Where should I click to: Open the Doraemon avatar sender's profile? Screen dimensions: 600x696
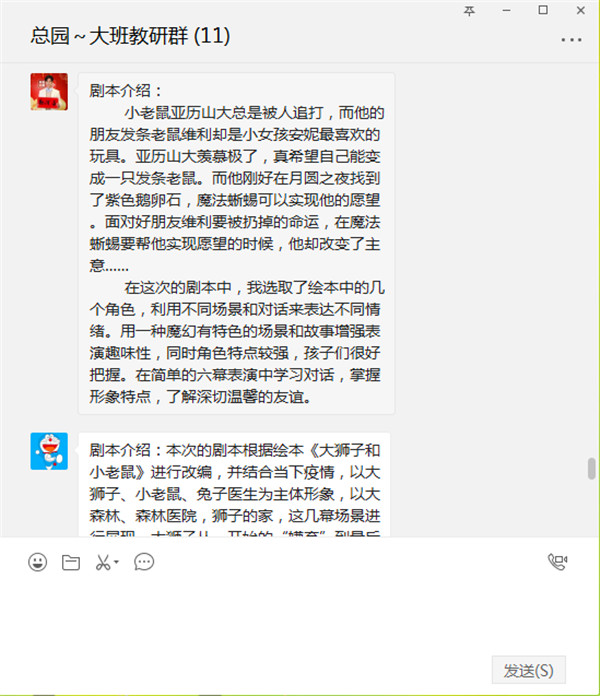click(x=49, y=451)
